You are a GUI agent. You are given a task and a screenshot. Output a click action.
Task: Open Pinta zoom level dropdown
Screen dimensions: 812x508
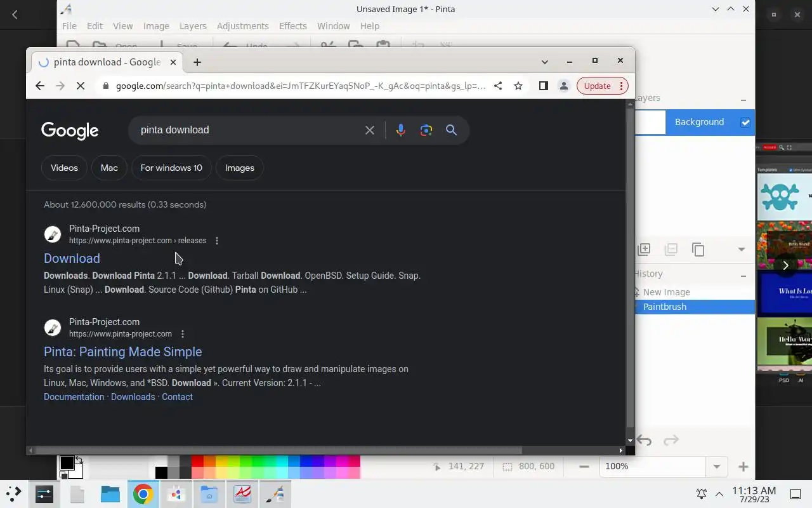point(716,467)
